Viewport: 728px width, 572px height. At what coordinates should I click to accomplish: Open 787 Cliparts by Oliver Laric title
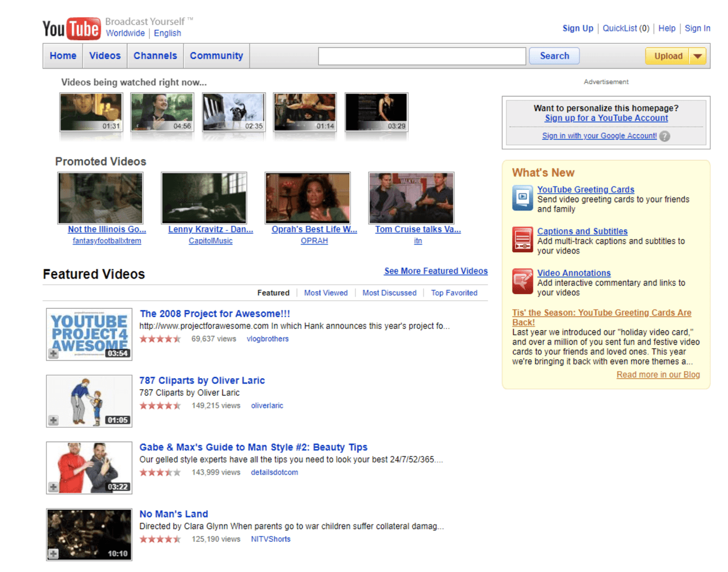[202, 380]
